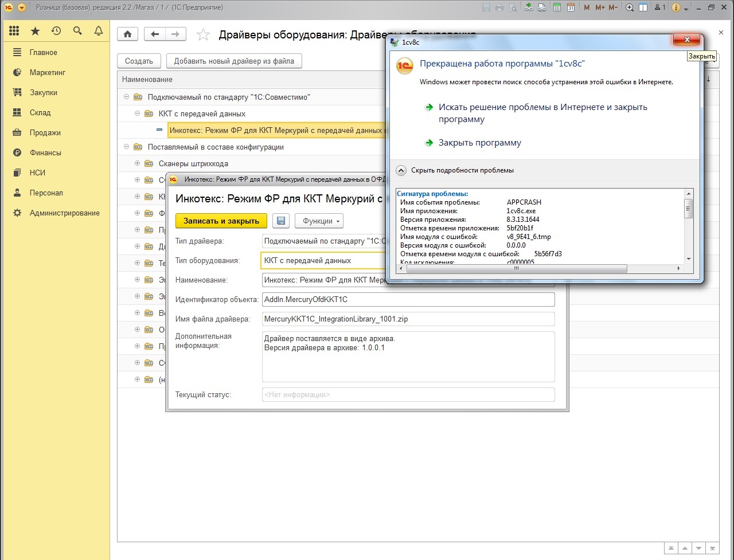Click the zoom magnifier plus icon
The height and width of the screenshot is (560, 734).
pos(630,7)
